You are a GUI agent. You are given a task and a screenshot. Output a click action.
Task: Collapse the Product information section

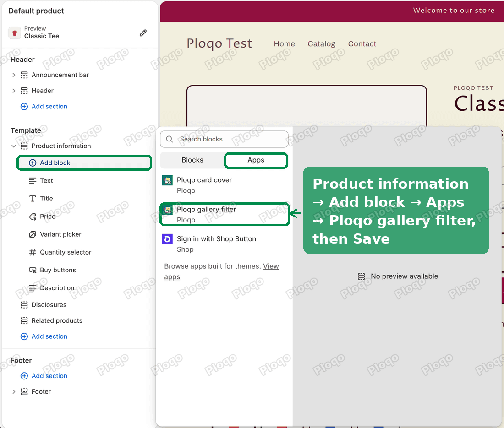pos(13,146)
